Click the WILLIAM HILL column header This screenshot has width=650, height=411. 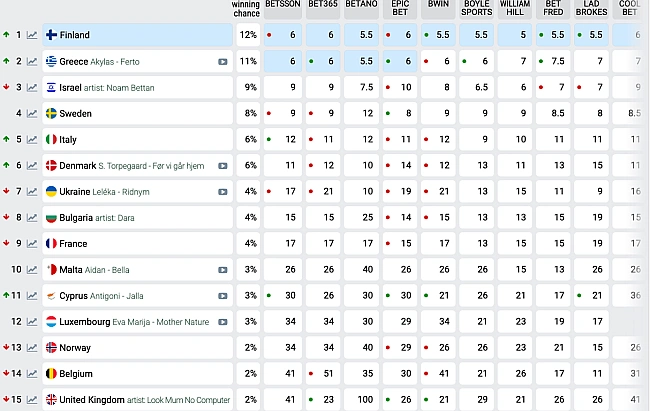coord(513,9)
